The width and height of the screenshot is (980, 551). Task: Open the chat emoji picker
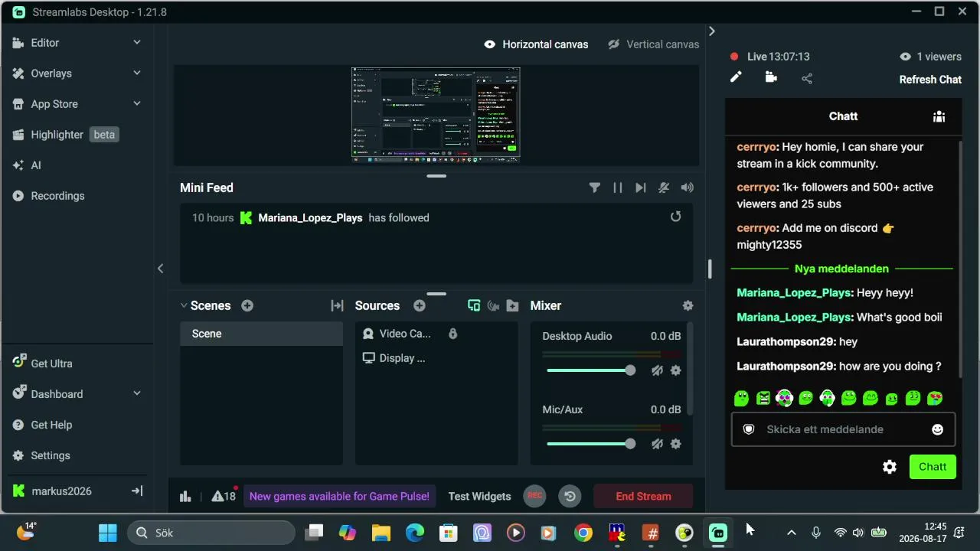coord(937,429)
